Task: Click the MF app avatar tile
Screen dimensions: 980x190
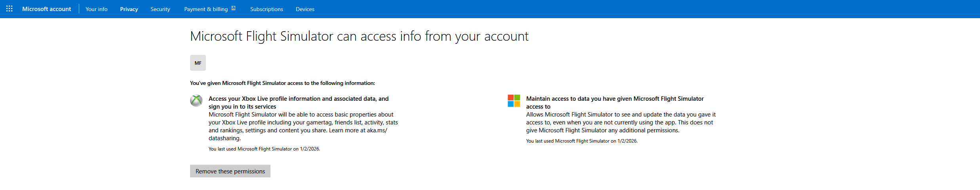Action: 198,63
